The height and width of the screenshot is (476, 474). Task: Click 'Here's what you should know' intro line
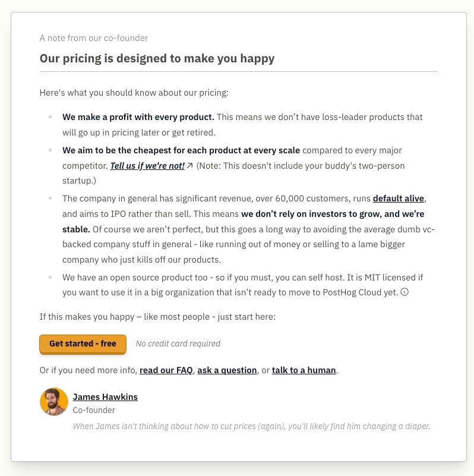coord(134,93)
